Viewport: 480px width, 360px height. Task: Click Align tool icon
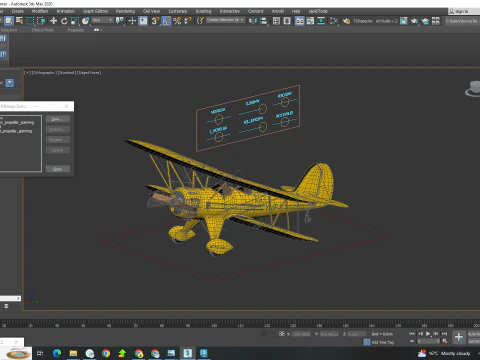pyautogui.click(x=264, y=21)
